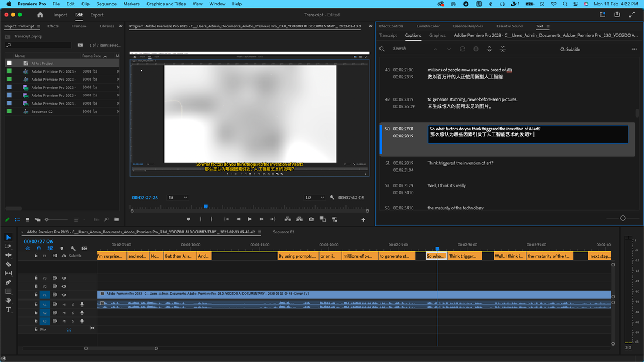Toggle visibility of Subtitle track
Image resolution: width=644 pixels, height=362 pixels.
coord(64,256)
